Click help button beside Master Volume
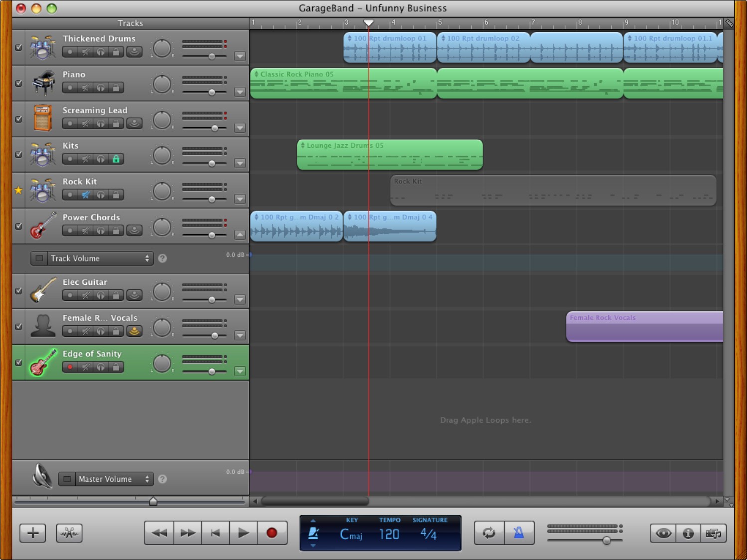747x560 pixels. pyautogui.click(x=162, y=479)
